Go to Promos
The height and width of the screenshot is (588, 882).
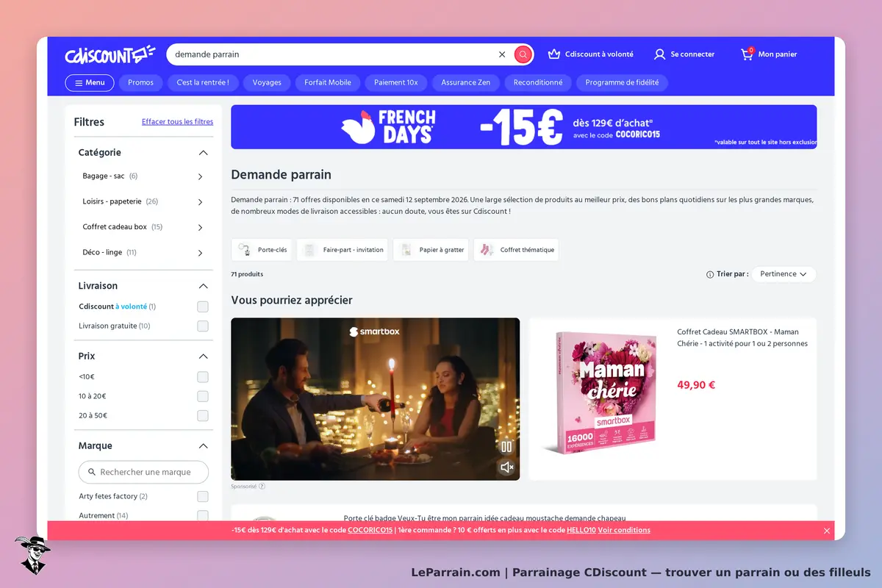click(140, 83)
